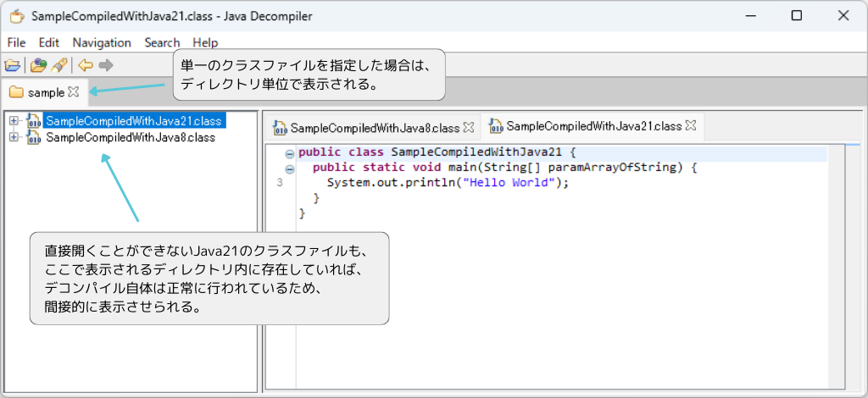Open the Help menu

coord(205,42)
